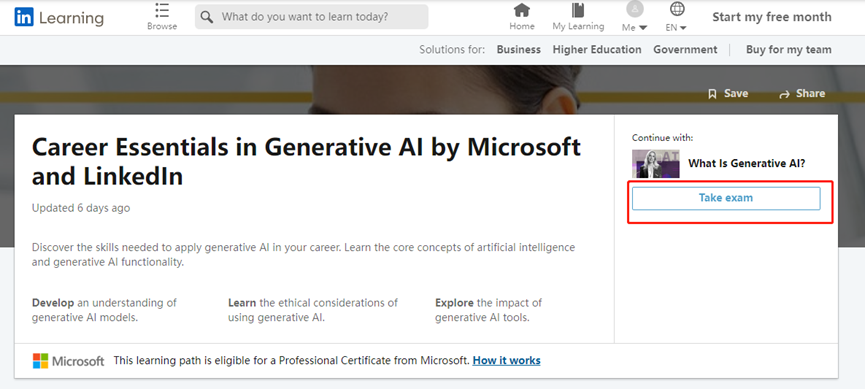Click the globe language icon

coord(677,9)
